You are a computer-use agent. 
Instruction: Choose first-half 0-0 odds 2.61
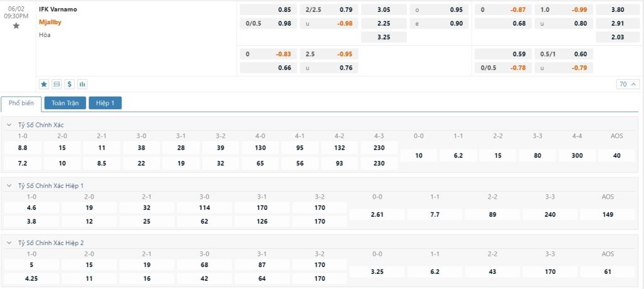(x=377, y=214)
